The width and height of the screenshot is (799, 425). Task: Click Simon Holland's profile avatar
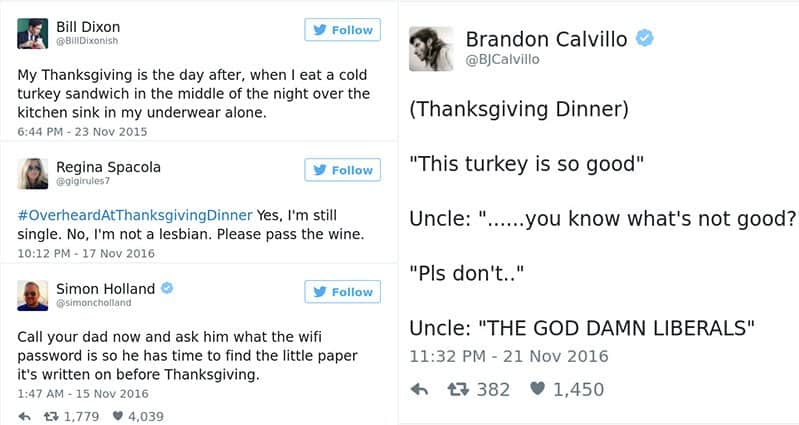coord(33,294)
